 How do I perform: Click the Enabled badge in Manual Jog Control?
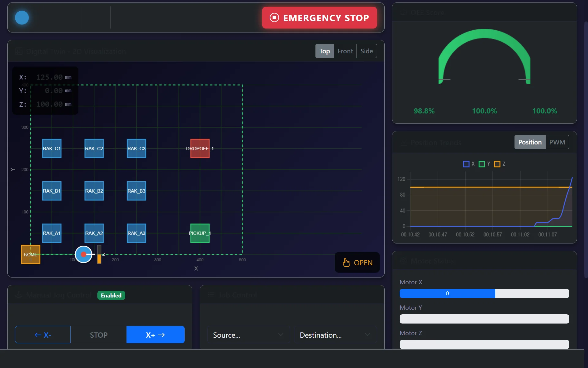coord(111,295)
